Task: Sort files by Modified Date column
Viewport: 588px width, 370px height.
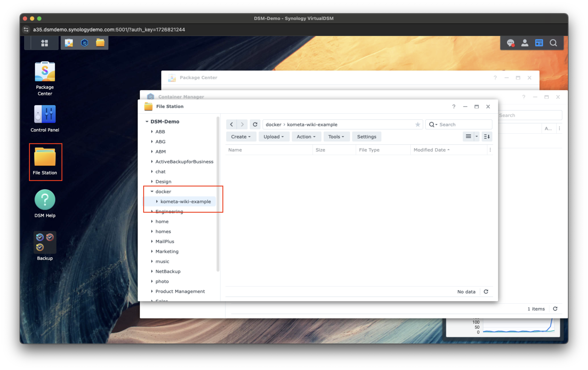Action: (449, 150)
